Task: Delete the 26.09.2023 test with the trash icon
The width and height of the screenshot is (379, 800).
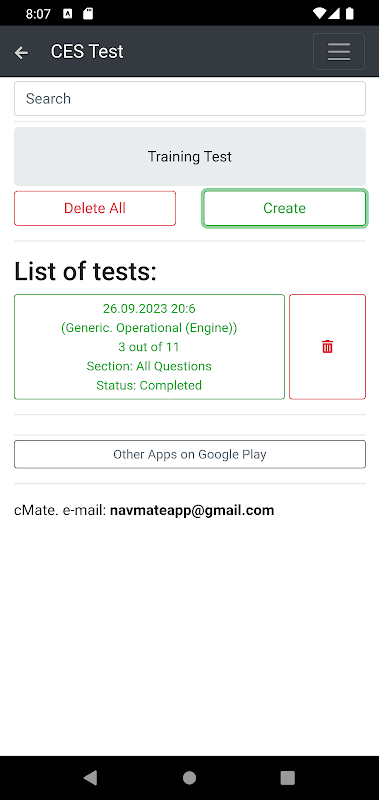Action: [327, 347]
